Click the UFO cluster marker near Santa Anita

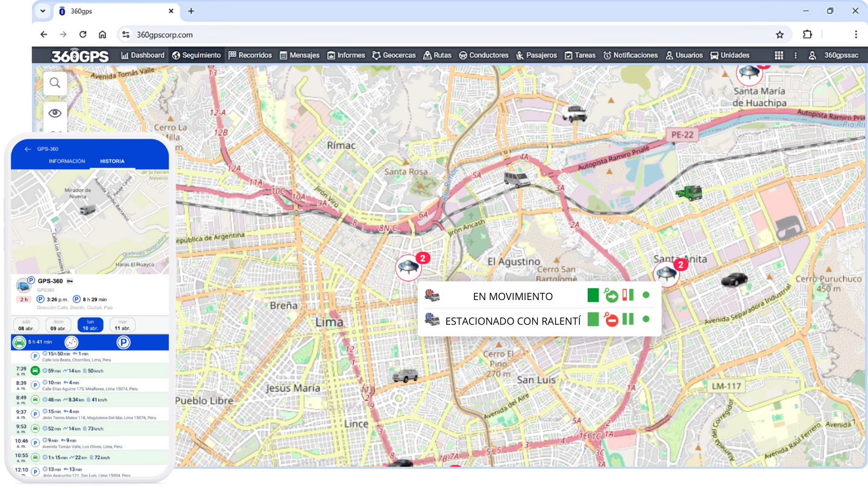click(665, 274)
